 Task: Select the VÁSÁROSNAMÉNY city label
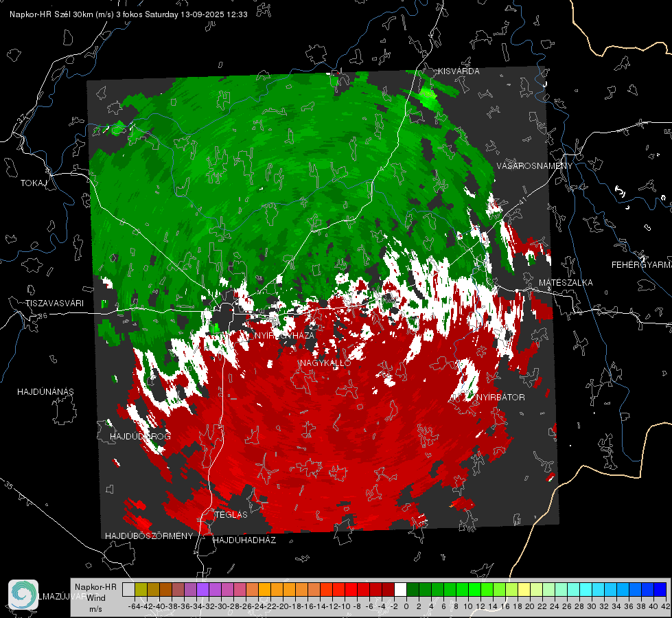(535, 166)
